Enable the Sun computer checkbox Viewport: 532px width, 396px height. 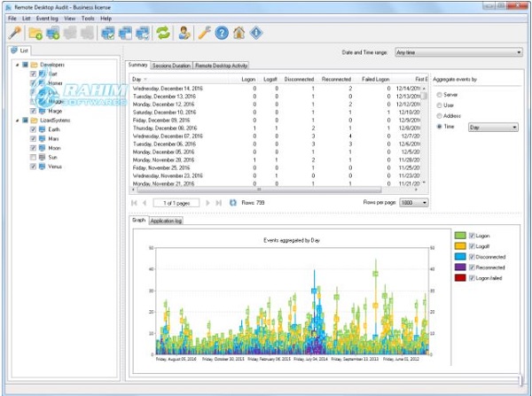pos(33,156)
